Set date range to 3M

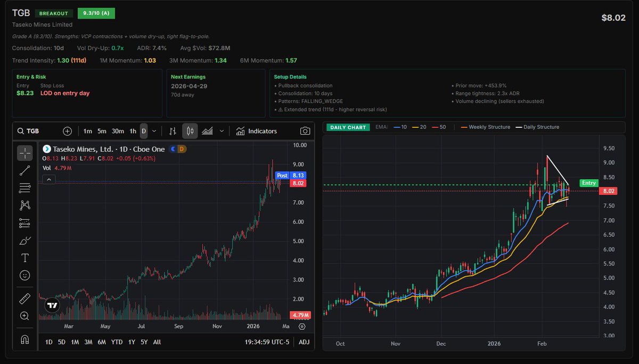click(88, 342)
